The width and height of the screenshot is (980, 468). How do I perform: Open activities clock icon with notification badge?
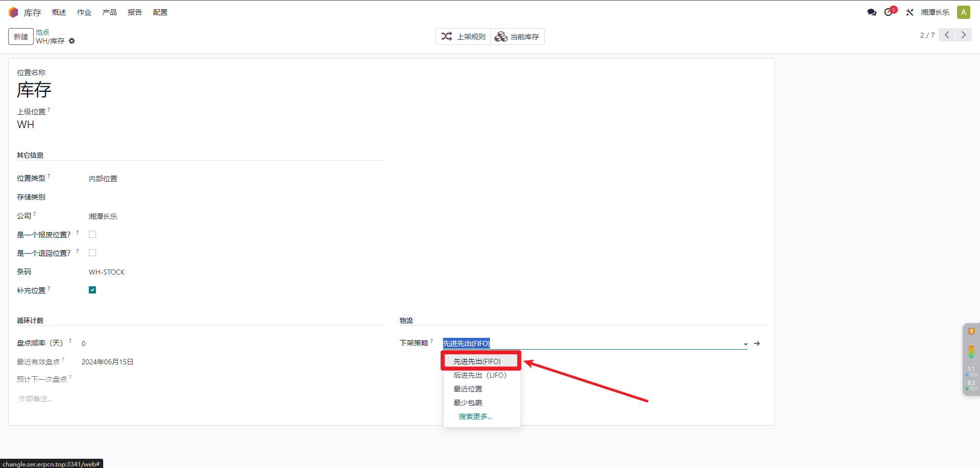click(x=889, y=12)
